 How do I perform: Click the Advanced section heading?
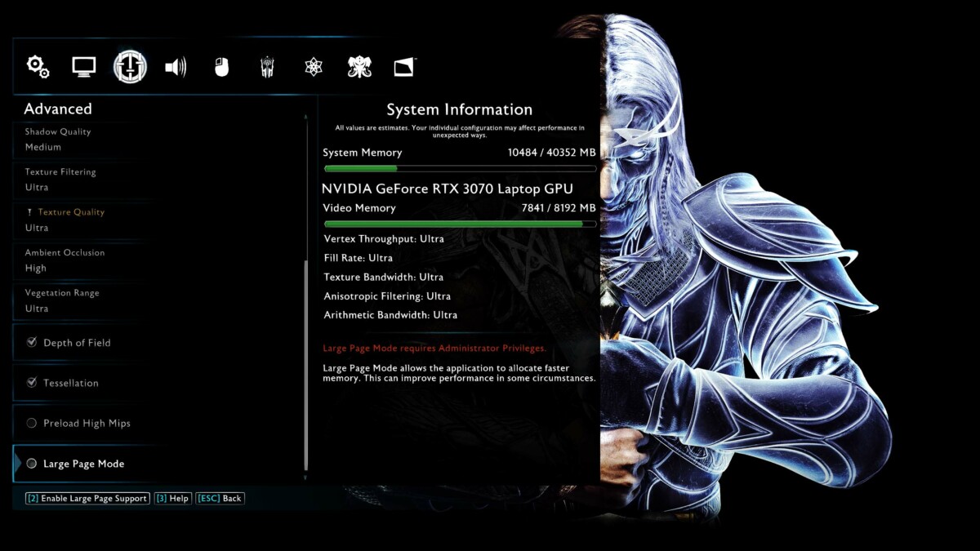(58, 109)
